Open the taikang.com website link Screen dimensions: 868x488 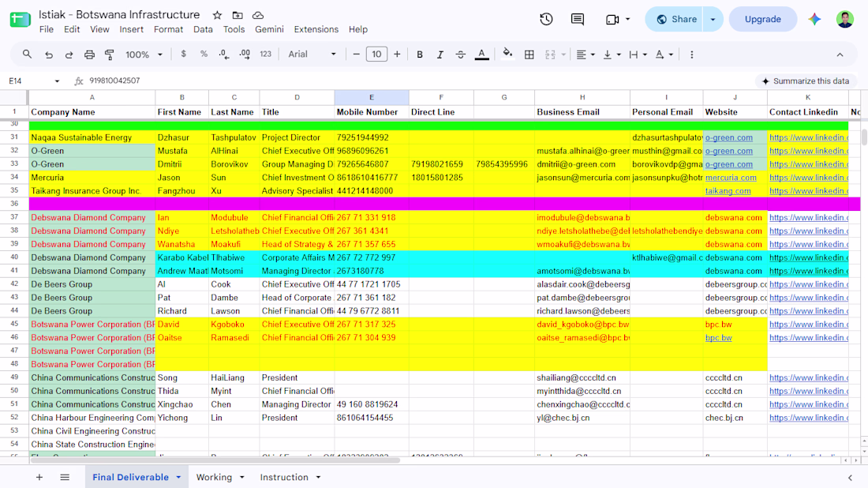[728, 191]
